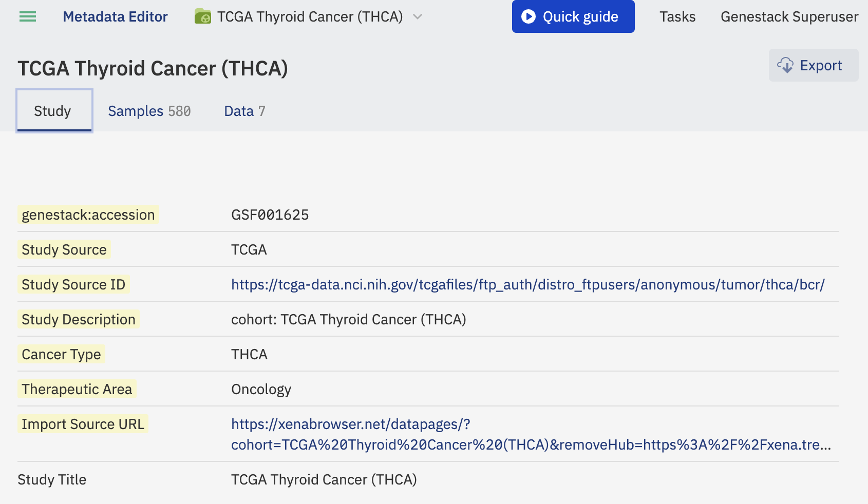Image resolution: width=868 pixels, height=504 pixels.
Task: Select the accession value GSF001625
Action: click(x=270, y=215)
